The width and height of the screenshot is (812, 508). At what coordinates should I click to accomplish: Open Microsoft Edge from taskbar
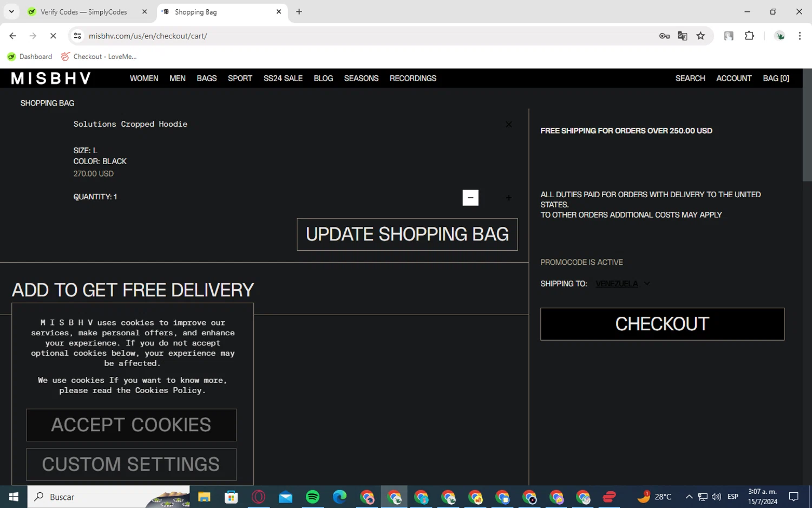coord(339,497)
